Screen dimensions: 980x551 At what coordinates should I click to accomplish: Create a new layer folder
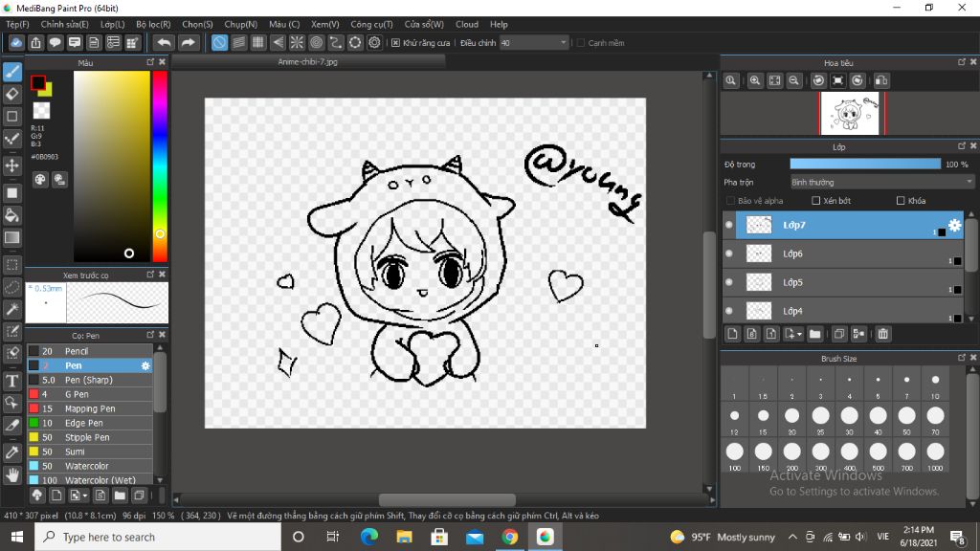815,334
